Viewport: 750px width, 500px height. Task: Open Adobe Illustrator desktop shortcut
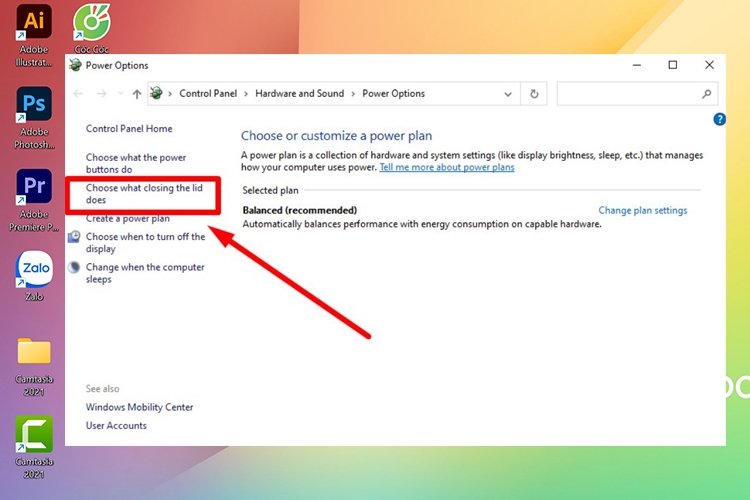point(33,35)
